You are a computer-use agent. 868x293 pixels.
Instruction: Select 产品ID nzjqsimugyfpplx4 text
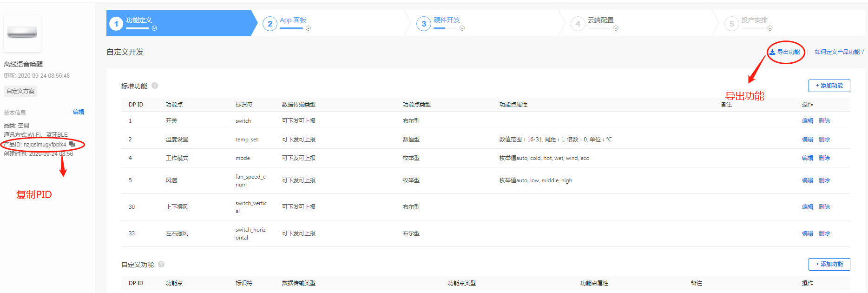(x=35, y=145)
